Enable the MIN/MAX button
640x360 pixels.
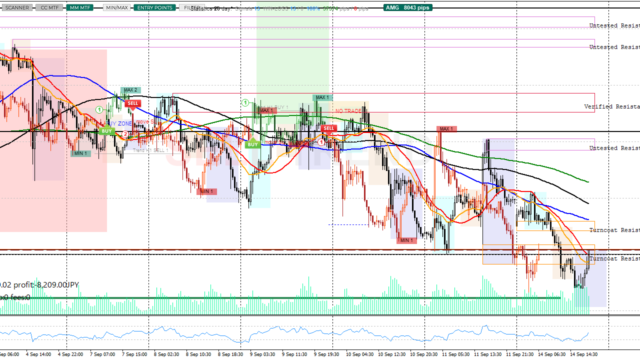click(x=116, y=8)
